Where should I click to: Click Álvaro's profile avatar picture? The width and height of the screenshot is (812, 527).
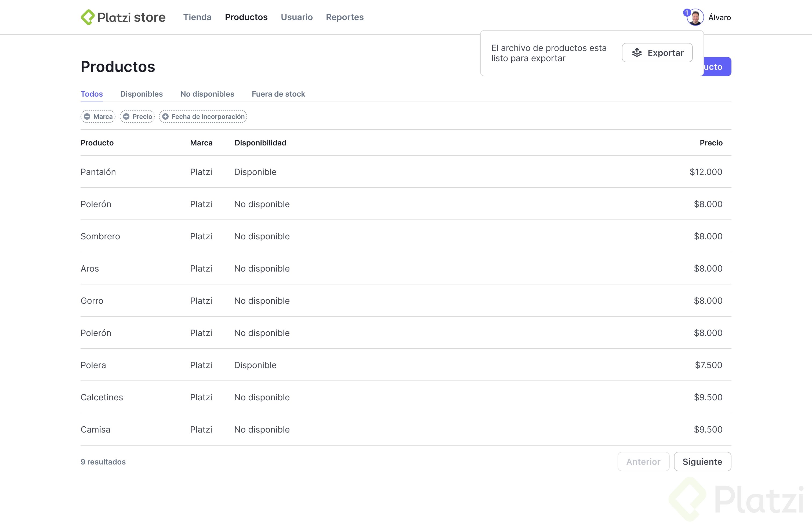(696, 17)
